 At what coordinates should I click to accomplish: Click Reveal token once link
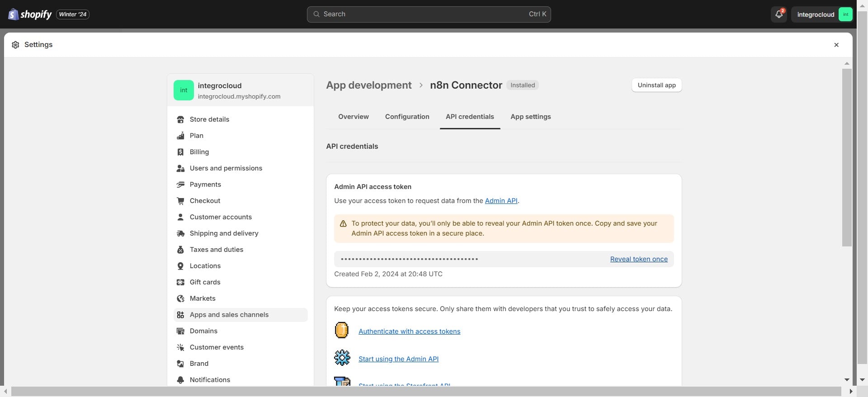pyautogui.click(x=638, y=259)
